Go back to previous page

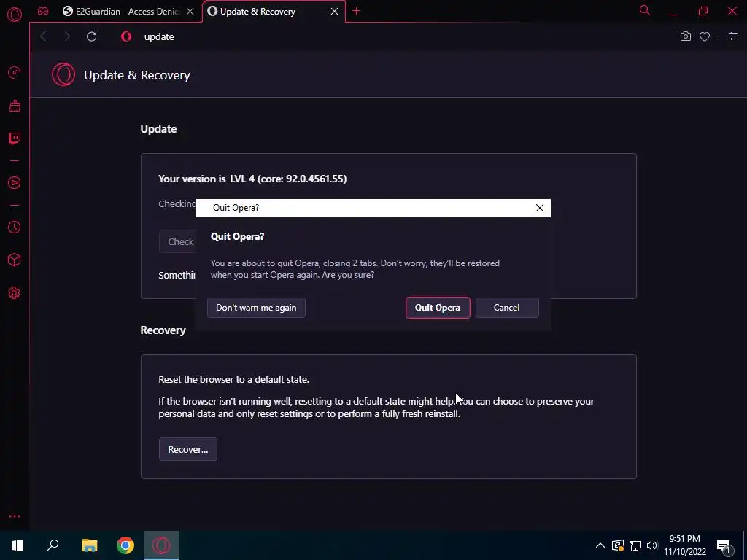tap(43, 36)
